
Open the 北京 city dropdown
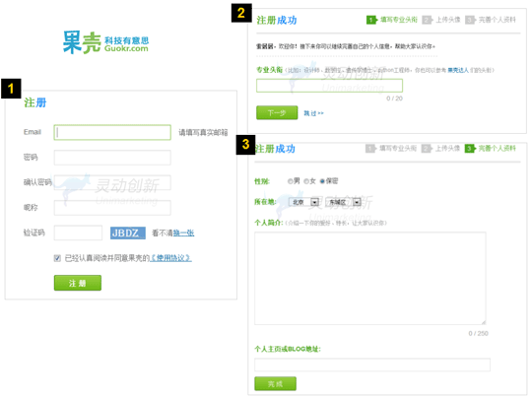pos(304,202)
